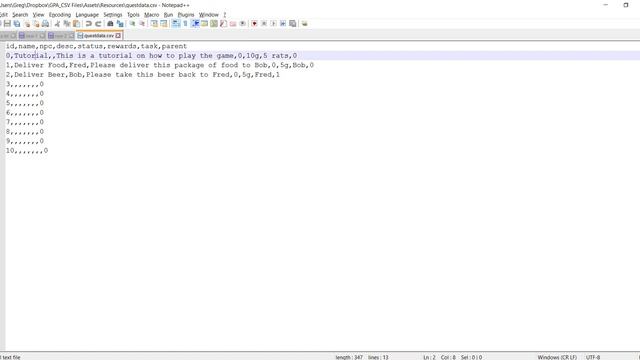Toggle the indent guide display
The width and height of the screenshot is (640, 360).
point(195,24)
